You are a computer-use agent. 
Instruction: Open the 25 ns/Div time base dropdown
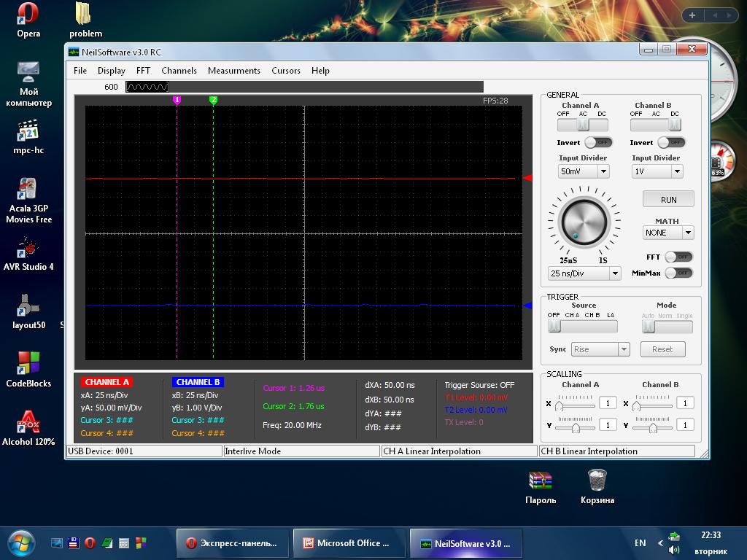pyautogui.click(x=584, y=273)
